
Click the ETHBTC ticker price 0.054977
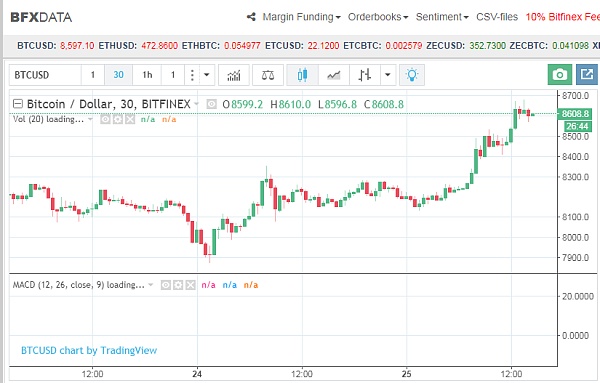[242, 46]
